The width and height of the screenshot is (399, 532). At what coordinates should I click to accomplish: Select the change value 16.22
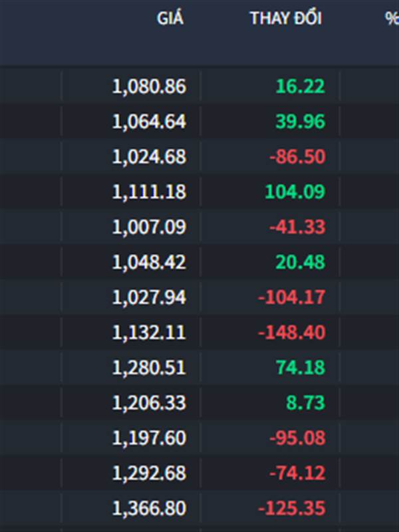click(301, 86)
